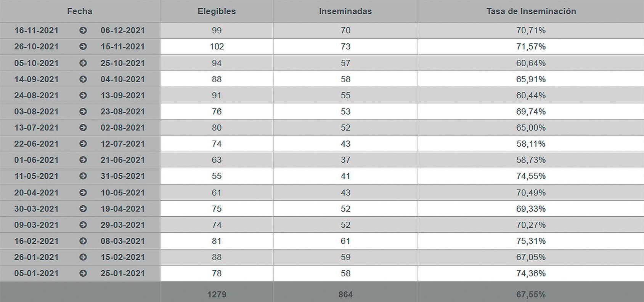
Task: Click start date 03-08-2021
Action: pyautogui.click(x=37, y=112)
